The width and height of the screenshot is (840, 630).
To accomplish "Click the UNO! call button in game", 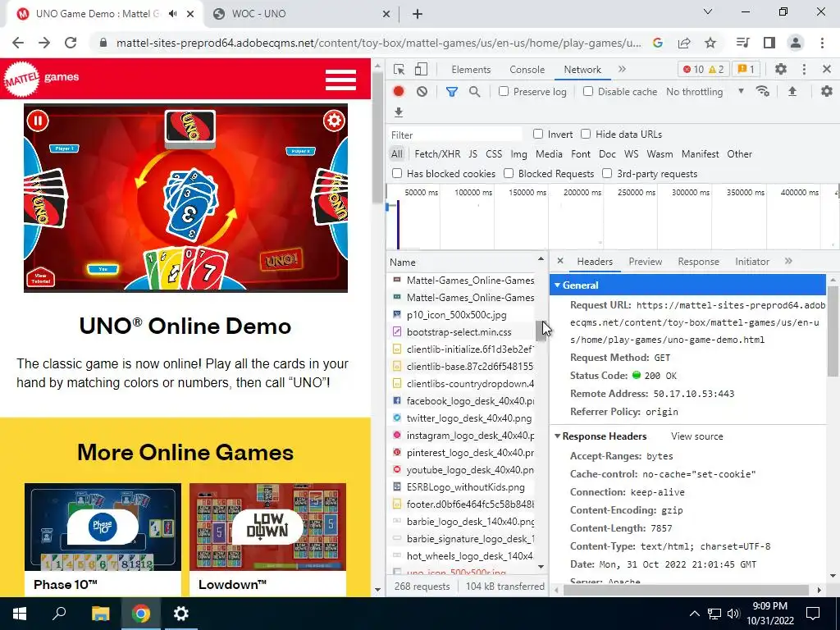I will (281, 260).
